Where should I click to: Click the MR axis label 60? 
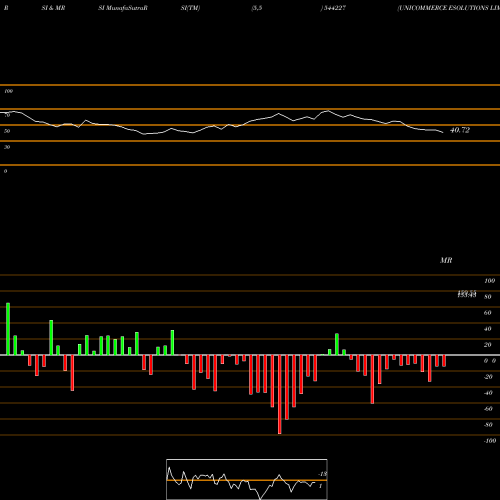(488, 313)
